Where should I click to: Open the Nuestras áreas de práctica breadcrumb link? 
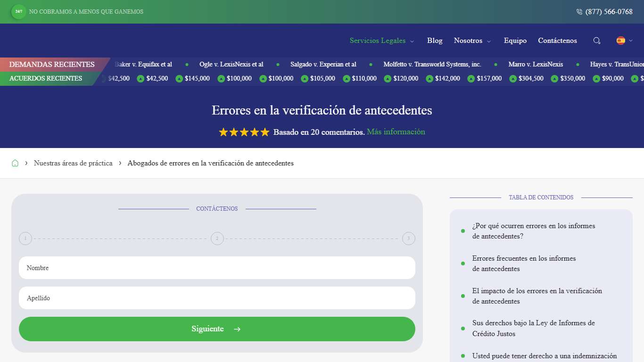(73, 163)
